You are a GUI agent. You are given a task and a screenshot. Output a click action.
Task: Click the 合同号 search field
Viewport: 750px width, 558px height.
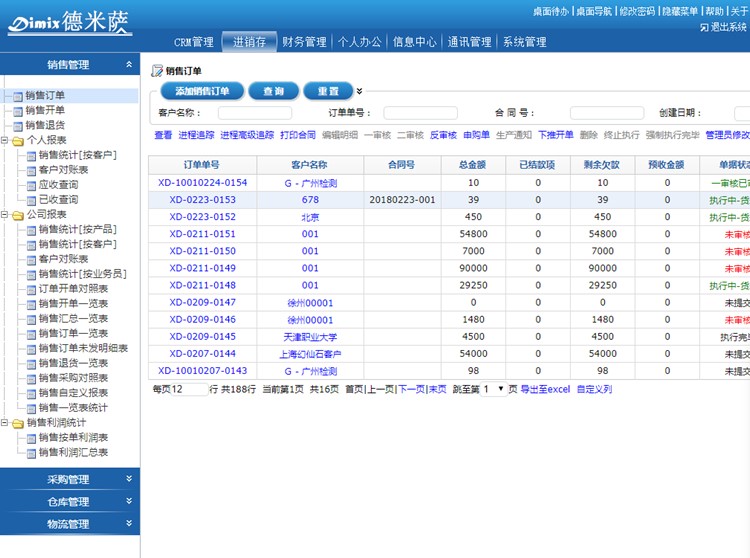(607, 113)
